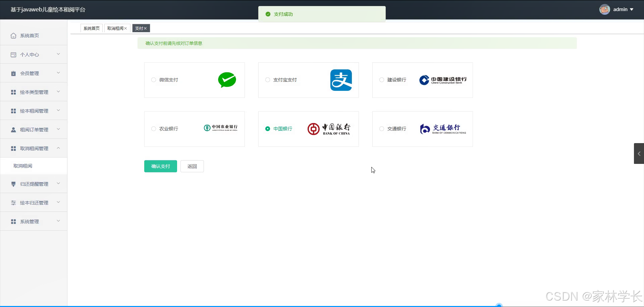The image size is (644, 307).
Task: Click the 交通银行 label text
Action: tap(397, 129)
